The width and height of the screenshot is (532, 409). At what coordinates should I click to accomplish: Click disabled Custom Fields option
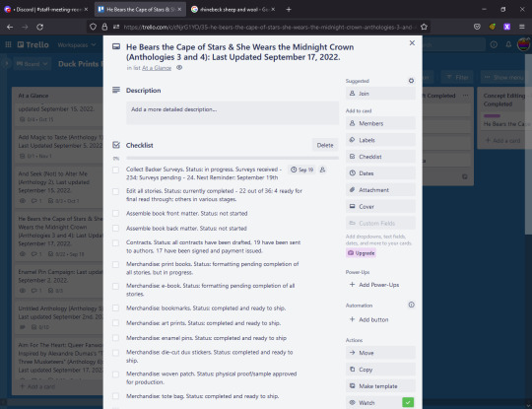[380, 223]
